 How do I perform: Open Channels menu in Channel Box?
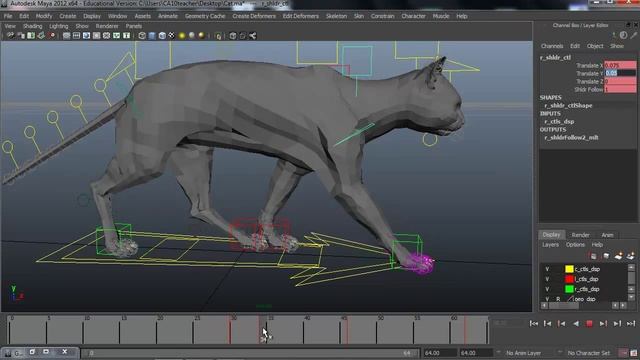click(552, 46)
